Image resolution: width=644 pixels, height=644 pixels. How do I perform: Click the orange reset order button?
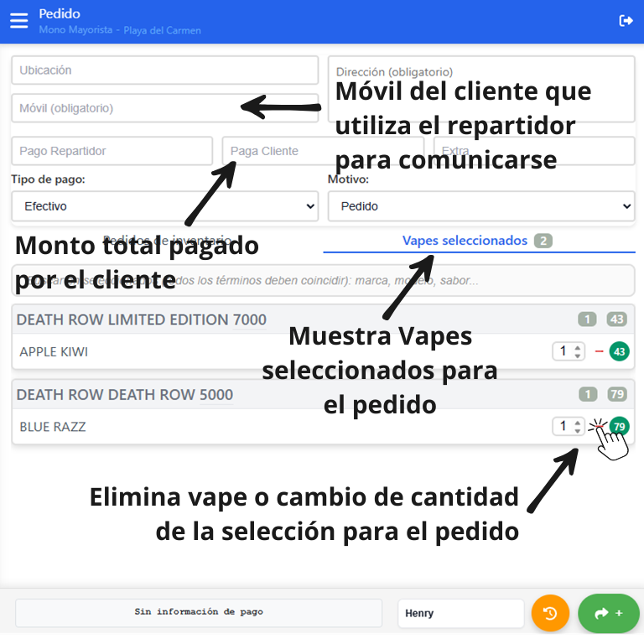pos(550,613)
